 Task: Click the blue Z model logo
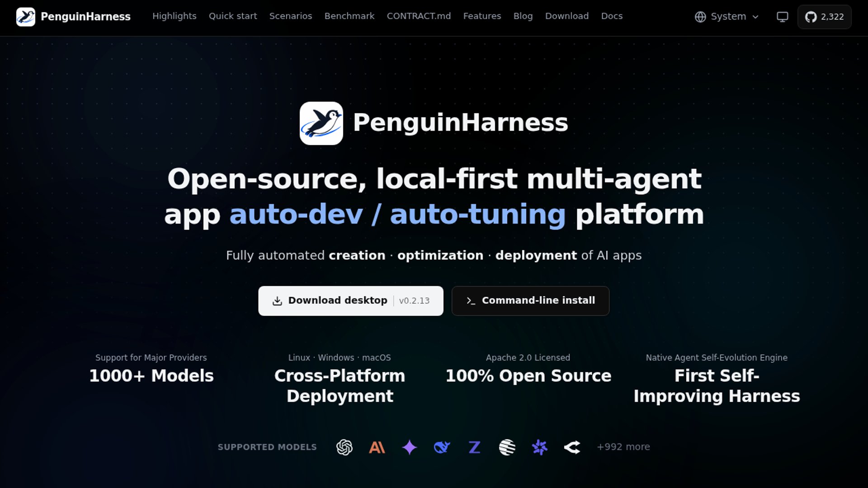475,447
